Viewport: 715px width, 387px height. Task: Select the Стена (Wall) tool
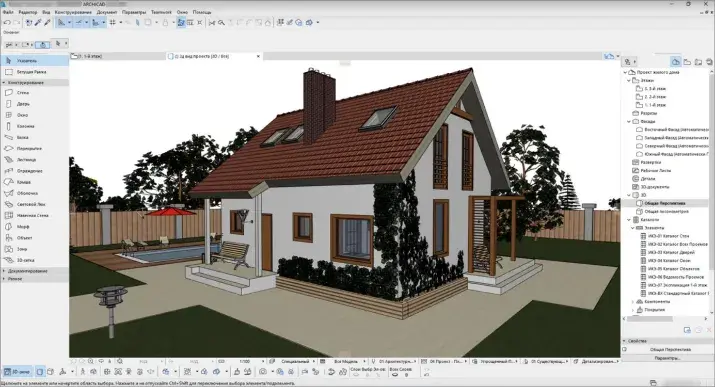(35, 93)
